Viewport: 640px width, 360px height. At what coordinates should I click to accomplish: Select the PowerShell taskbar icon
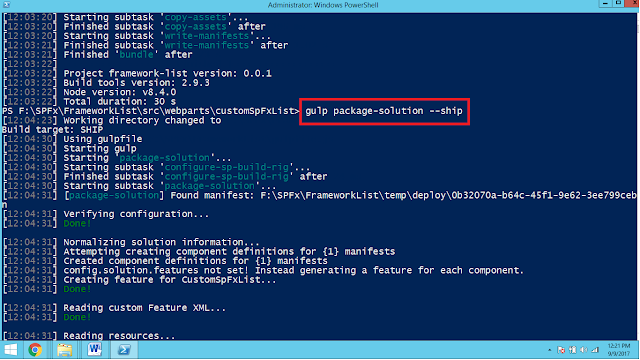124,350
